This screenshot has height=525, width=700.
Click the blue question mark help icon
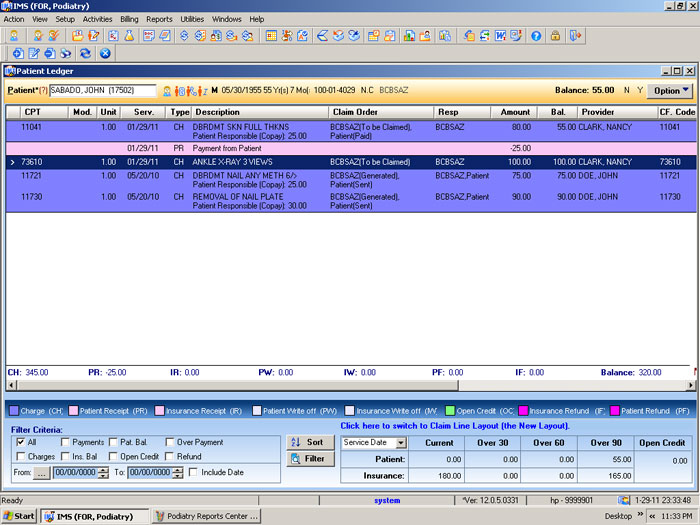pos(536,36)
